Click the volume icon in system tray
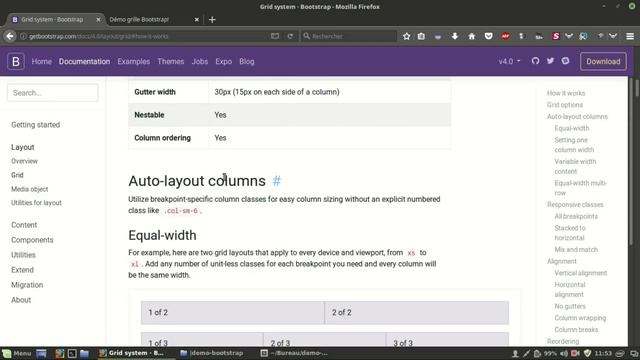Image resolution: width=640 pixels, height=360 pixels. coord(564,353)
